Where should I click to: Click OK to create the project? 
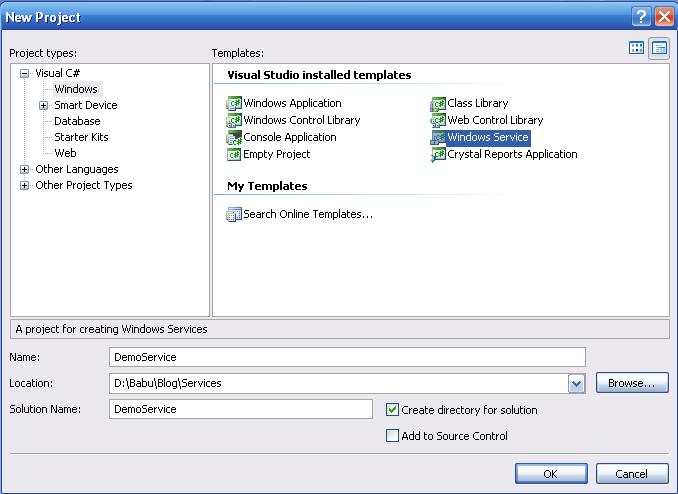pos(551,474)
